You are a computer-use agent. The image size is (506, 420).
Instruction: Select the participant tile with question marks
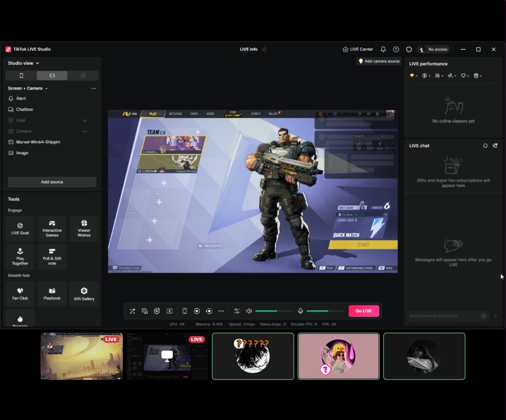click(x=253, y=356)
